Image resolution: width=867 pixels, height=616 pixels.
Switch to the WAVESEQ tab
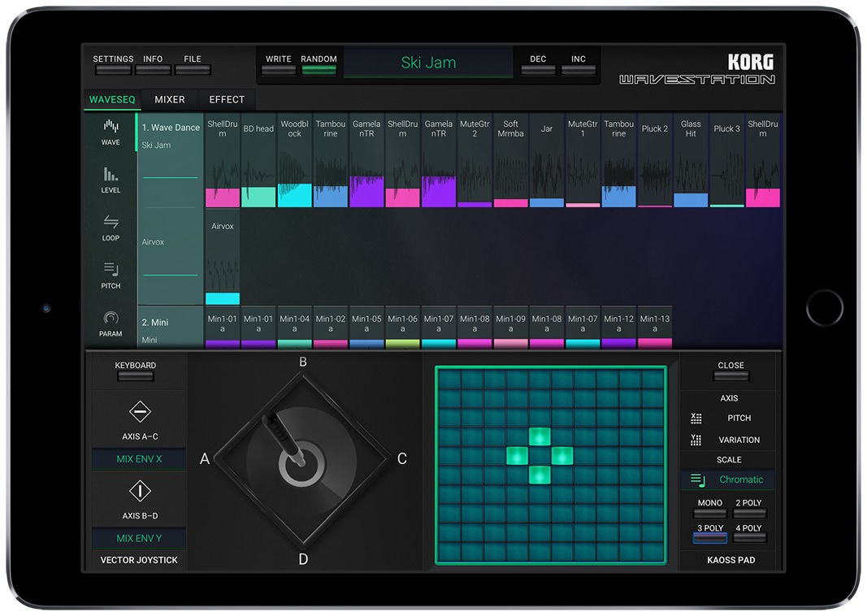(x=112, y=99)
